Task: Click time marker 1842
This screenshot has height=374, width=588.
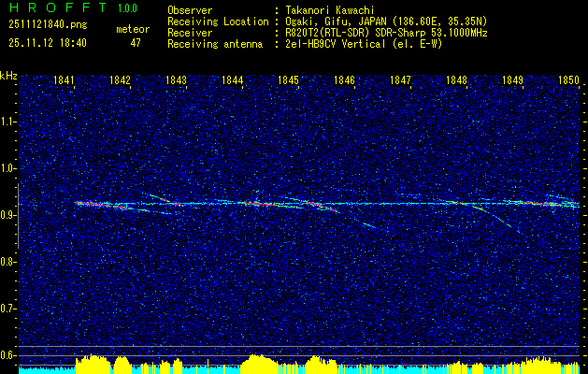Action: click(120, 80)
